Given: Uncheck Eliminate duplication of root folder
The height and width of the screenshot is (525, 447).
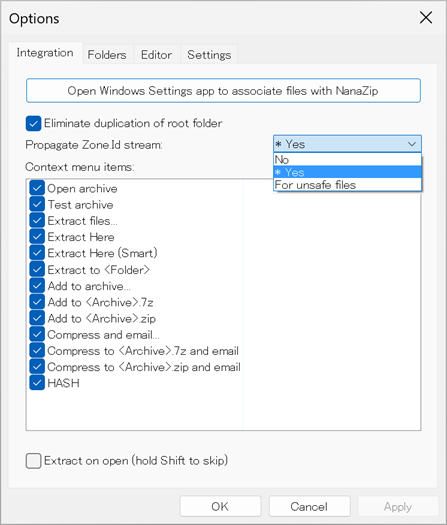Looking at the screenshot, I should 33,123.
